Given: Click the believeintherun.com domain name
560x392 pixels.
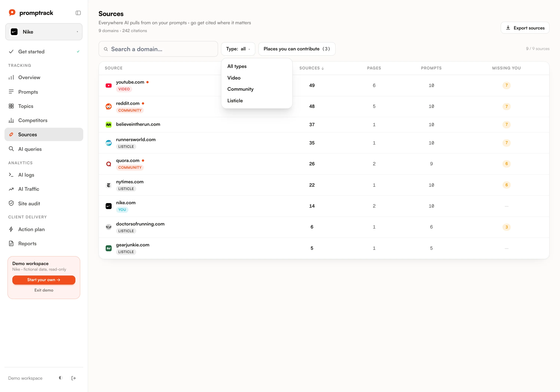Looking at the screenshot, I should pos(138,124).
